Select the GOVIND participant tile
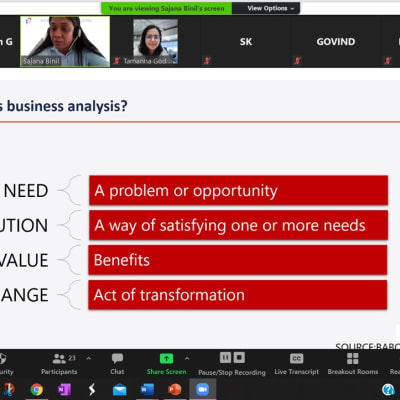Viewport: 400px width, 400px height. coord(336,42)
